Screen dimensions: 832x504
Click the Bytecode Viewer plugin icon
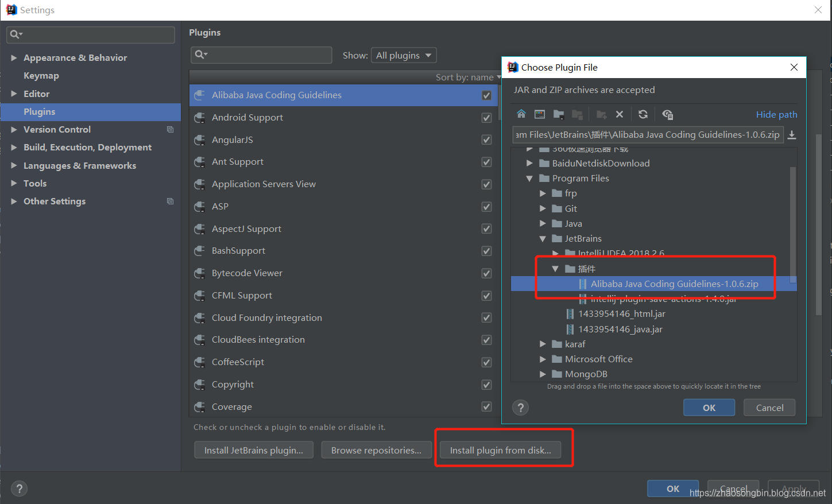click(199, 273)
